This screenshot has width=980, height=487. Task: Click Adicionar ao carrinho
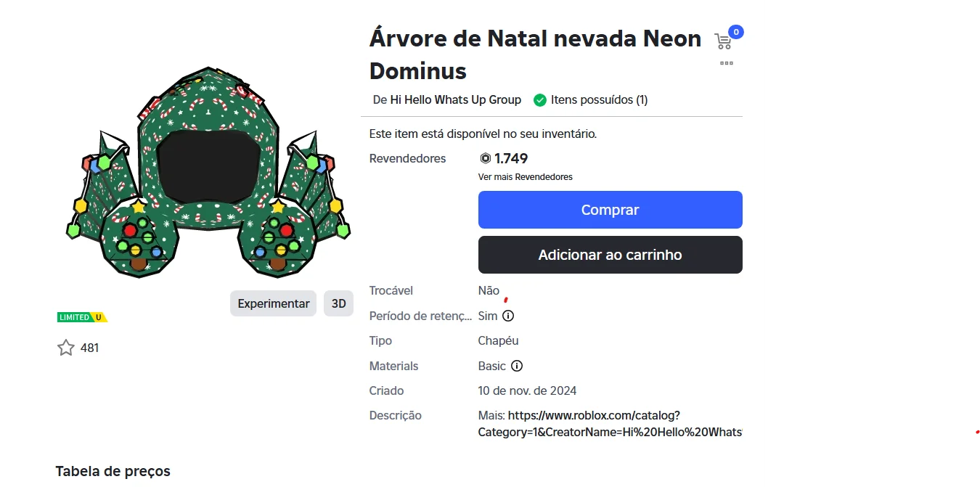pyautogui.click(x=610, y=255)
